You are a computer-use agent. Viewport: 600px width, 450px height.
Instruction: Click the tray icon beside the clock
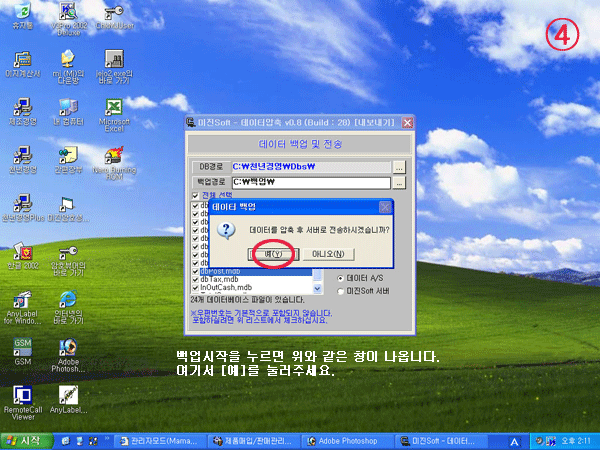tap(550, 441)
